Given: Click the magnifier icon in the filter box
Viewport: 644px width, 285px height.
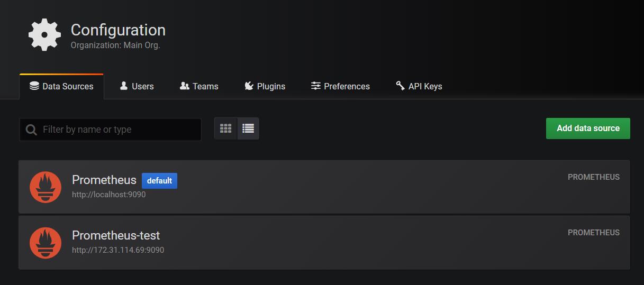Looking at the screenshot, I should 31,130.
